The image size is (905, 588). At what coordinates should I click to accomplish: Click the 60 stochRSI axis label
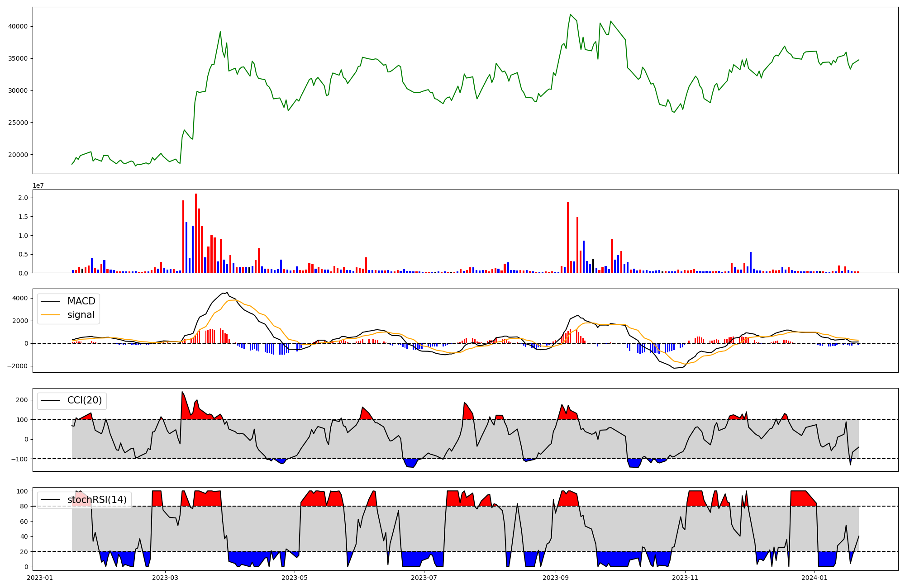(24, 522)
